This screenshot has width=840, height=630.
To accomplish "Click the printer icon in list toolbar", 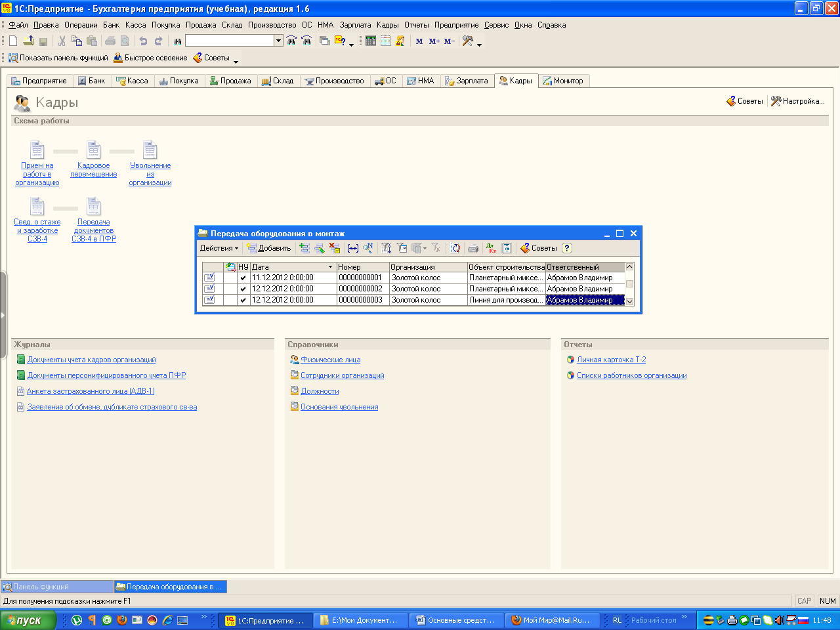I will (473, 248).
